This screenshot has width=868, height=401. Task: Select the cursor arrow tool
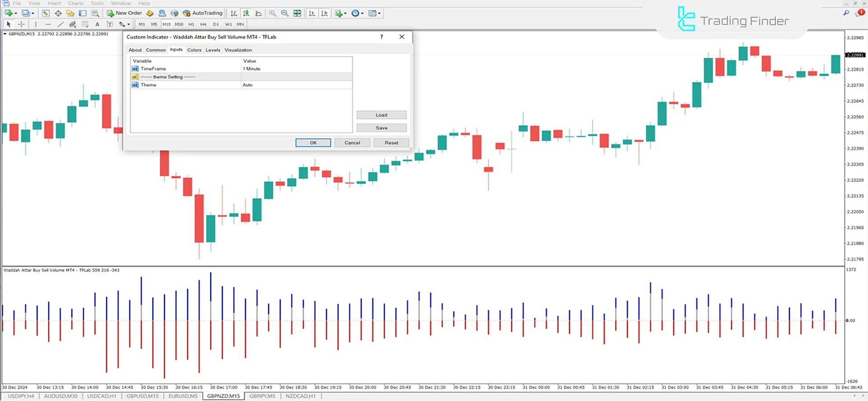[9, 24]
